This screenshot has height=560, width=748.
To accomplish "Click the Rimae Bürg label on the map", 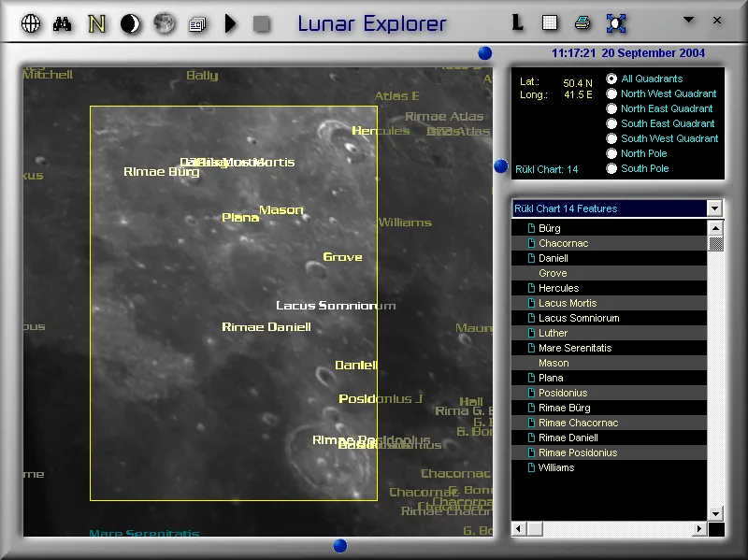I will coord(161,172).
